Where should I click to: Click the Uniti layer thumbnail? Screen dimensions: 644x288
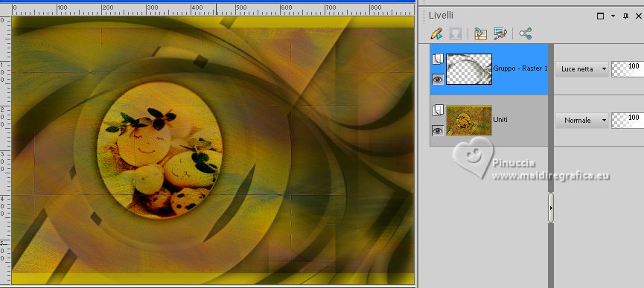(x=469, y=121)
